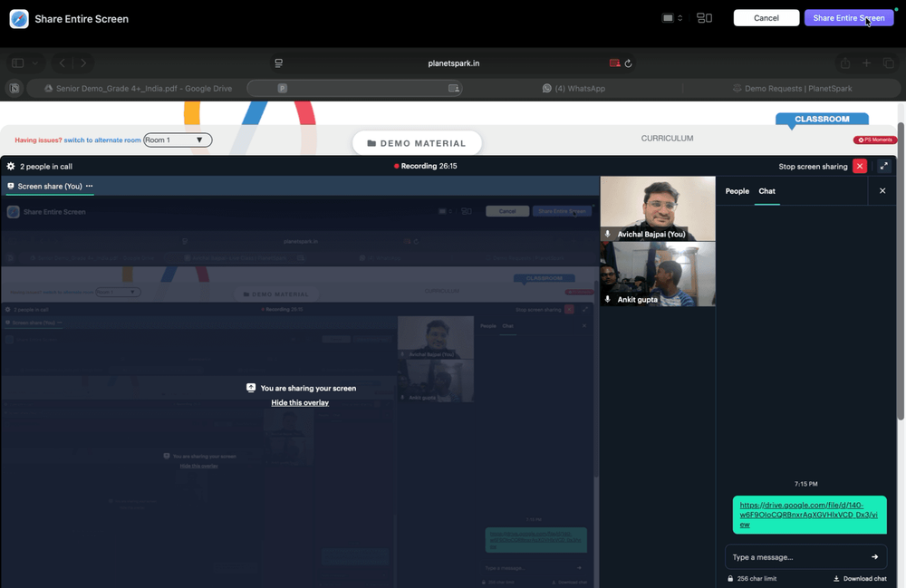
Task: Go back using the Safari back arrow
Action: 63,63
